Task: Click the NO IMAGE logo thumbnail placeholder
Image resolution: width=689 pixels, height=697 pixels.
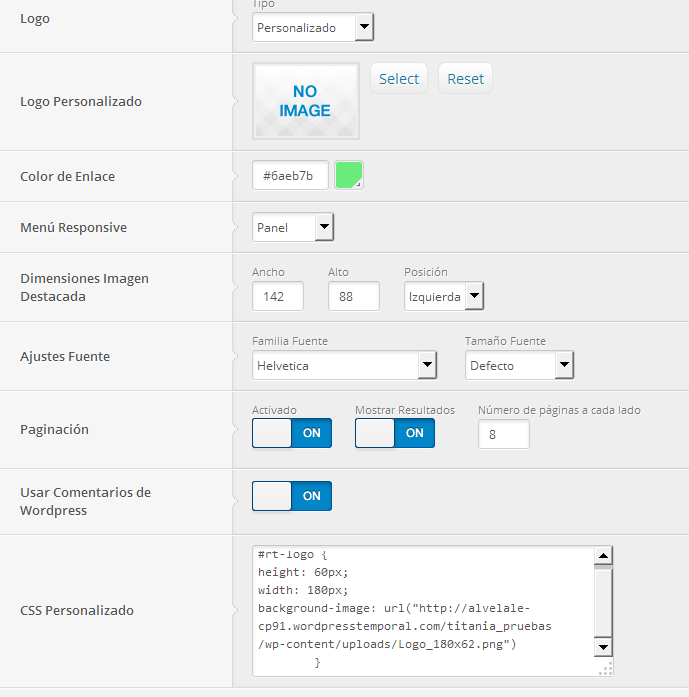Action: 306,101
